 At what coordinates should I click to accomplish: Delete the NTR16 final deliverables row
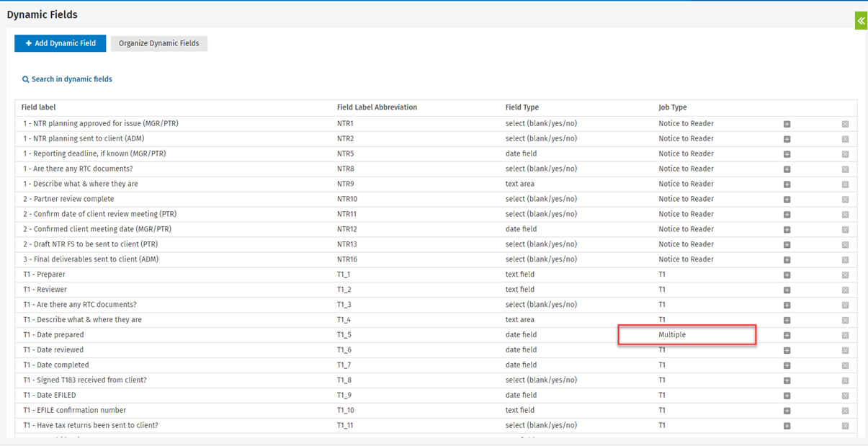pos(845,260)
